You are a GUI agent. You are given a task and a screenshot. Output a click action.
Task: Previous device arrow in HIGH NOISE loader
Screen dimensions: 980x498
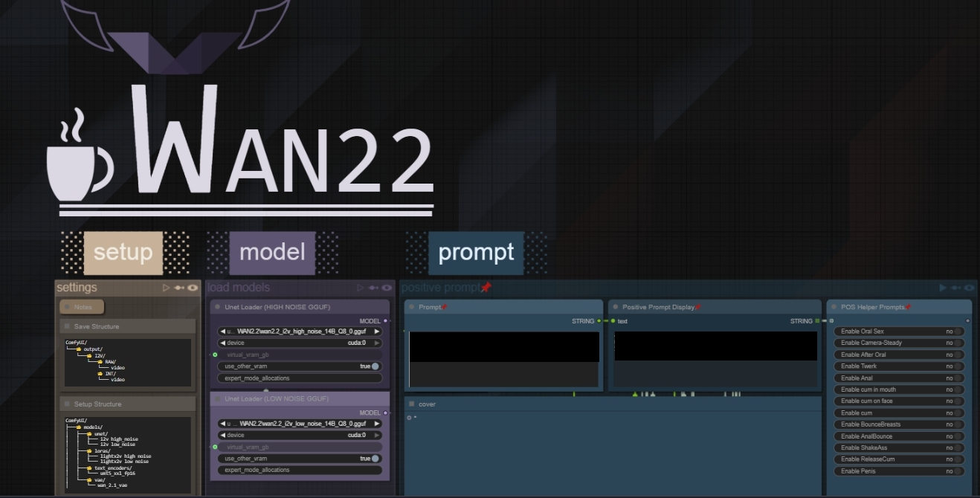click(x=222, y=343)
